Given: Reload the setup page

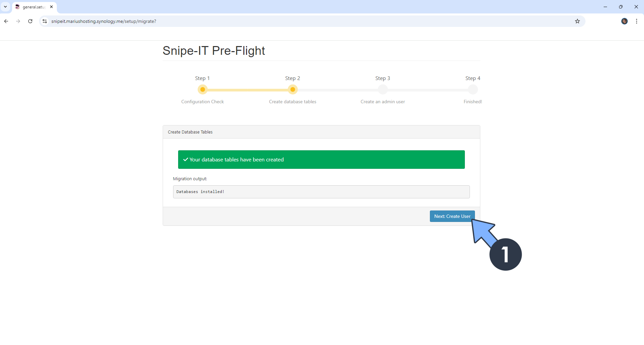Looking at the screenshot, I should [x=30, y=21].
